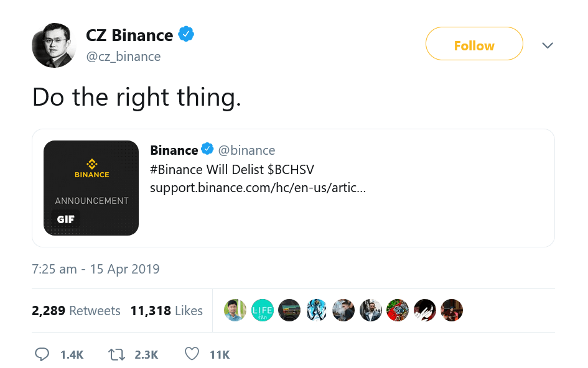Click the Binance announcement GIF thumbnail

point(91,188)
